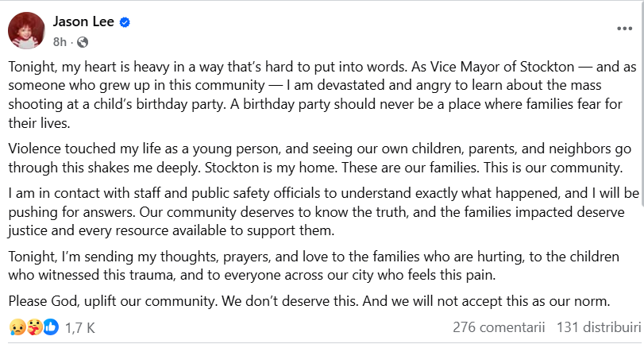644x344 pixels.
Task: Open the post options three-dot menu
Action: point(624,28)
